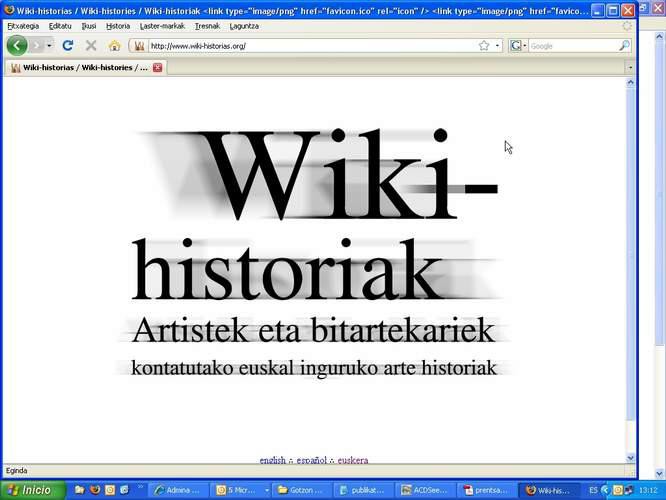Expand the hidden Quick Launch chevron
Image resolution: width=666 pixels, height=500 pixels.
(141, 487)
